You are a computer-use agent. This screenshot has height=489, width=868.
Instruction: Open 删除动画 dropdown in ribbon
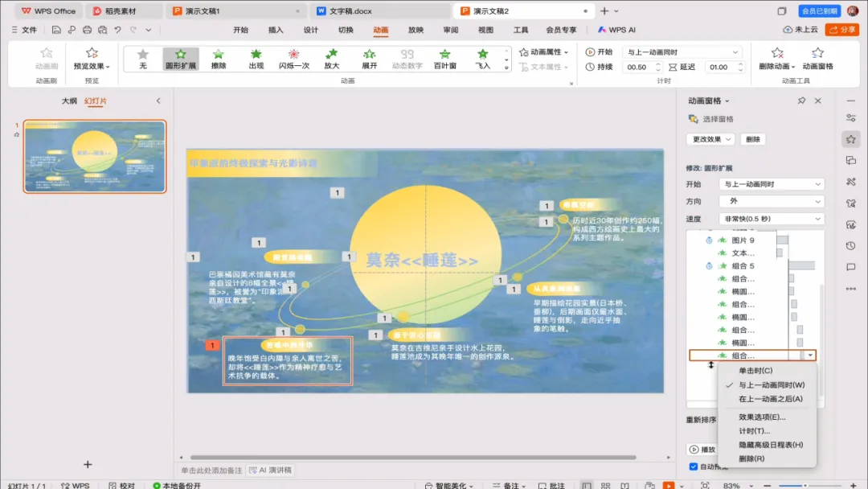(x=777, y=59)
